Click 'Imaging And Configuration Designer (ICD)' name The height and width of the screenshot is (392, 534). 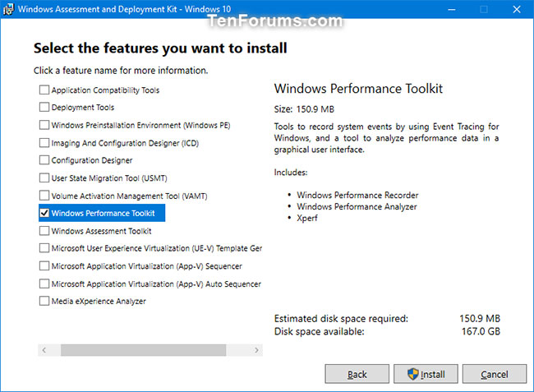[125, 143]
